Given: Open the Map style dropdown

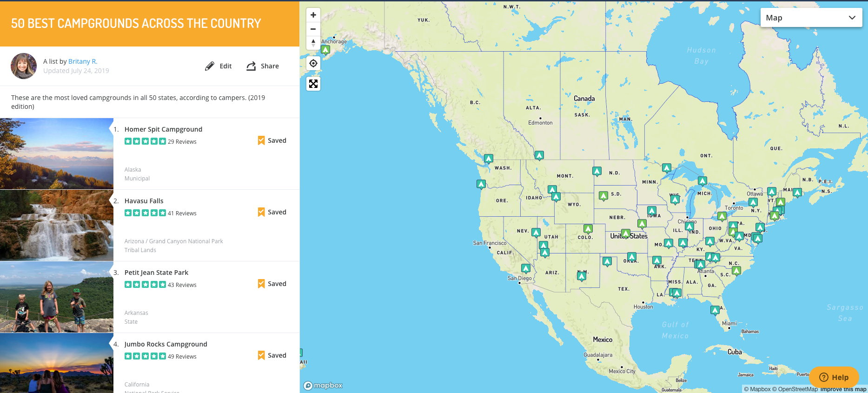Looking at the screenshot, I should pos(811,18).
